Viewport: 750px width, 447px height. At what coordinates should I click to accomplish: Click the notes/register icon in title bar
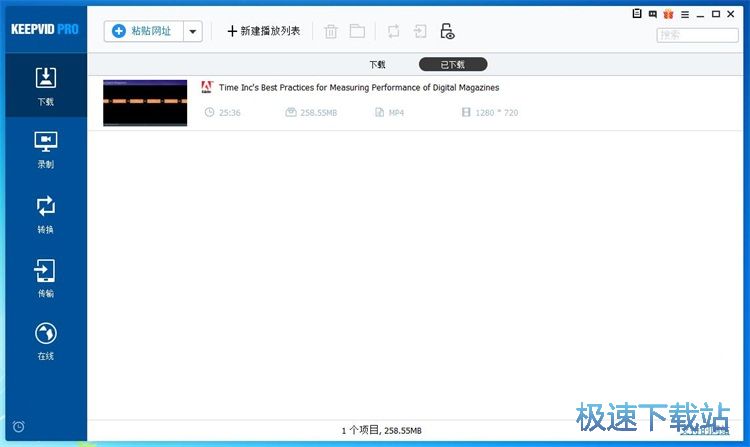[x=637, y=14]
